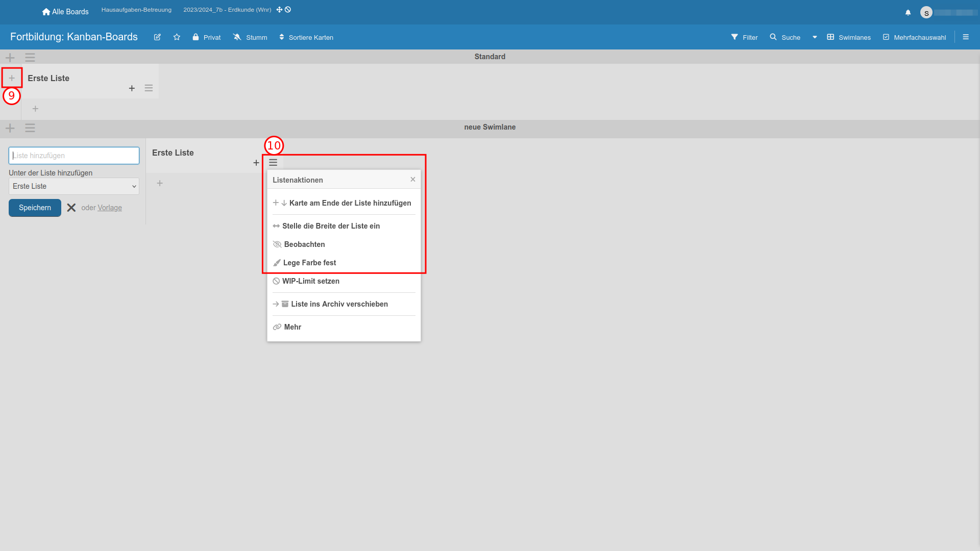Follow the Vorlage link
Viewport: 980px width, 551px height.
[110, 208]
